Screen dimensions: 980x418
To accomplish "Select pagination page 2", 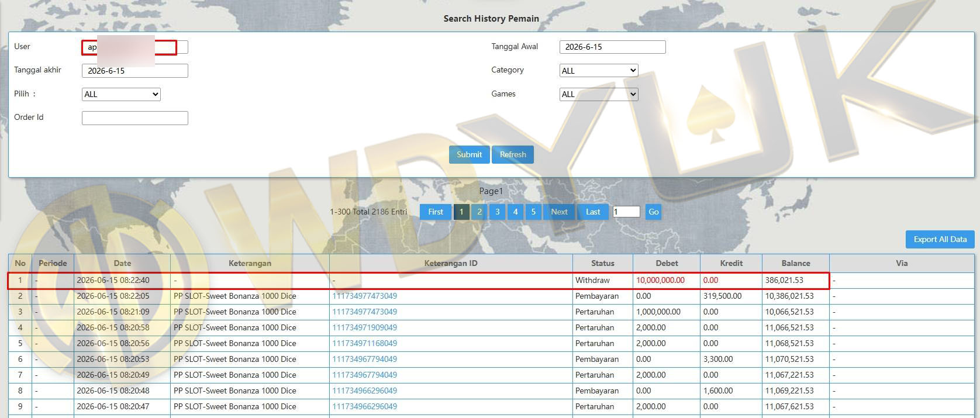I will click(x=479, y=212).
